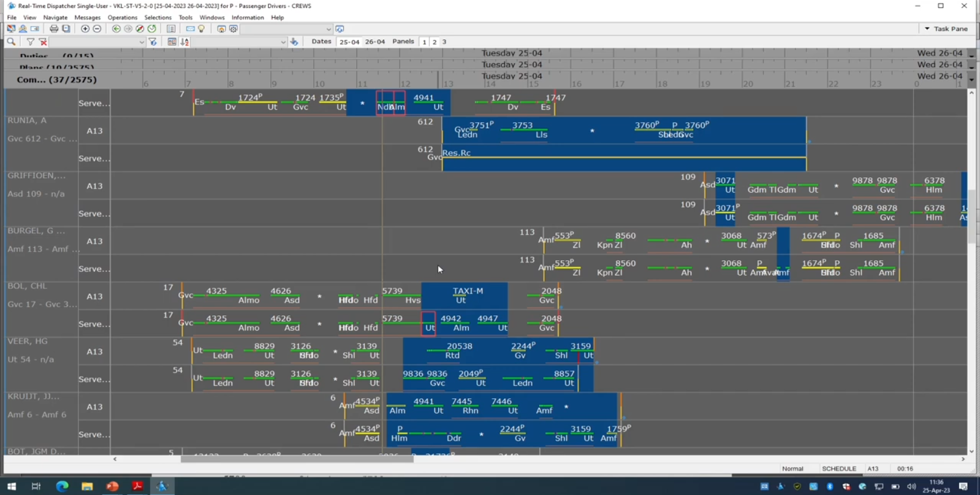Click the sort order icon
Viewport: 980px width, 495px height.
click(x=184, y=42)
